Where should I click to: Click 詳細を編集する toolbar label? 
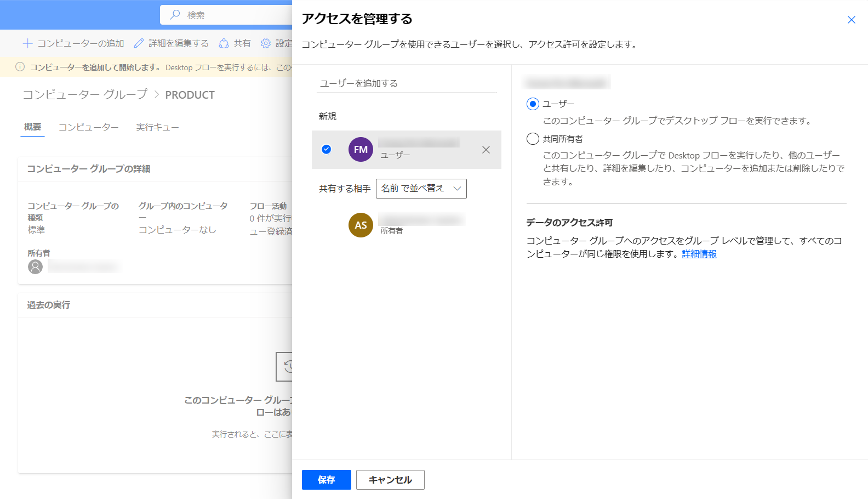tap(179, 43)
